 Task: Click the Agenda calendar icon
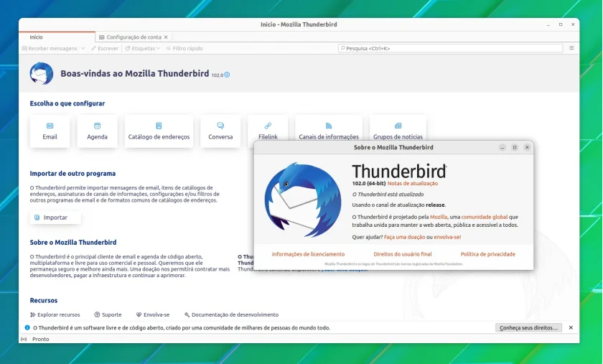(x=98, y=126)
